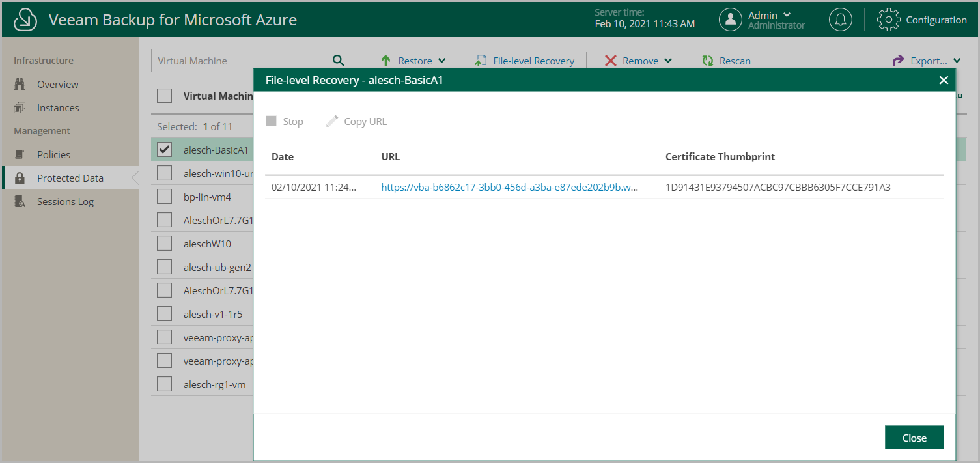Click the bp-lin-vm4 row name
Image resolution: width=980 pixels, height=463 pixels.
point(207,197)
